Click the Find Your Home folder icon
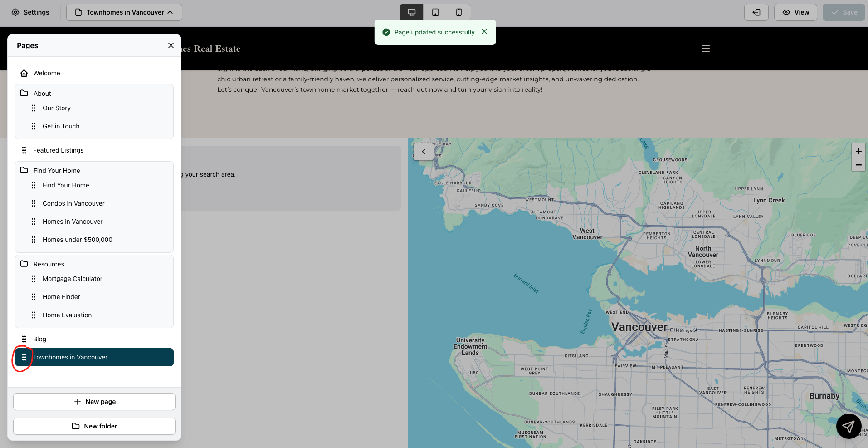The width and height of the screenshot is (868, 448). coord(24,170)
